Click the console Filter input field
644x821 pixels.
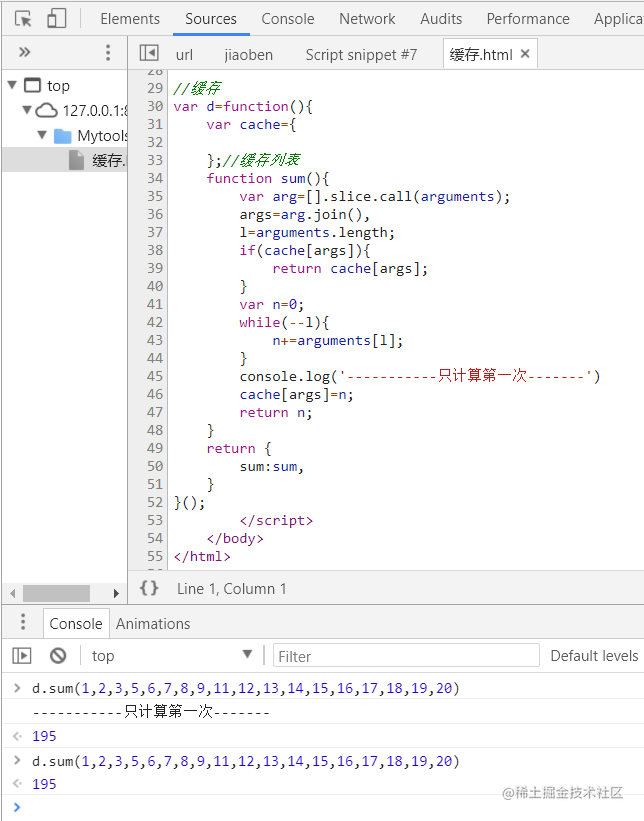tap(406, 656)
